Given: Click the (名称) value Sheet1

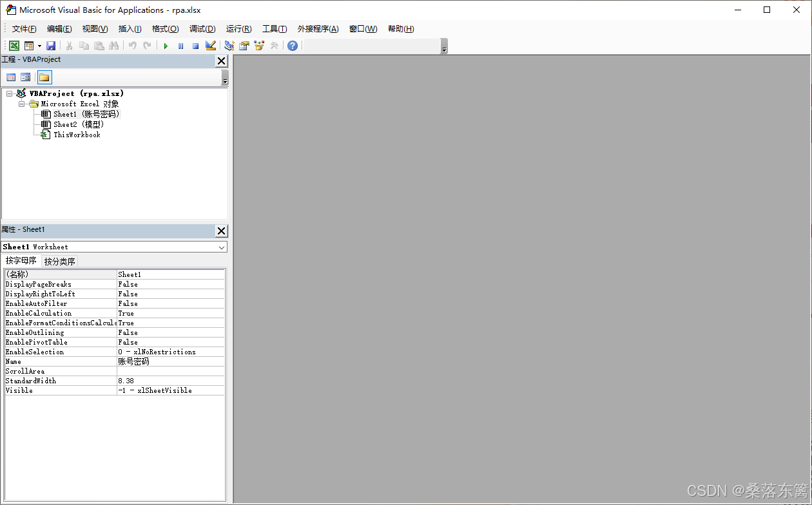Looking at the screenshot, I should point(171,274).
